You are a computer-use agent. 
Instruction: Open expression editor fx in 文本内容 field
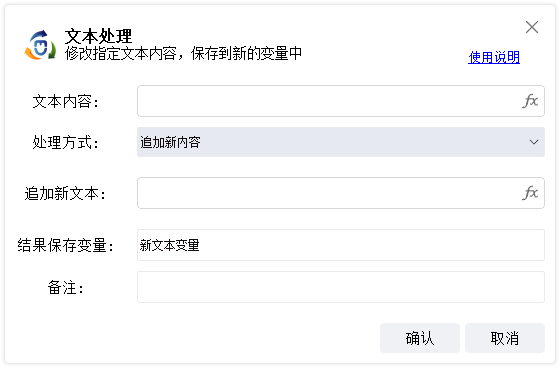(x=530, y=101)
